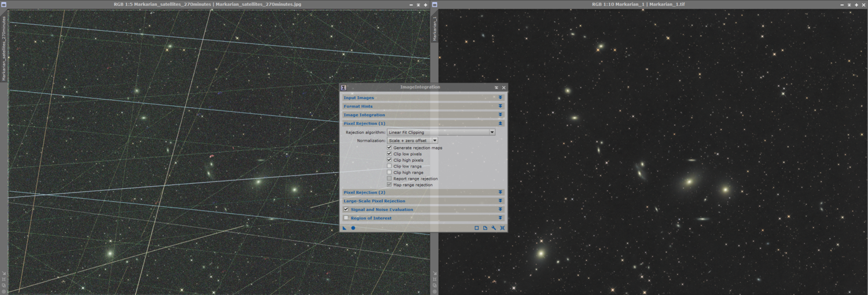This screenshot has width=868, height=295.
Task: Uncheck Clip low pixels
Action: coord(389,154)
